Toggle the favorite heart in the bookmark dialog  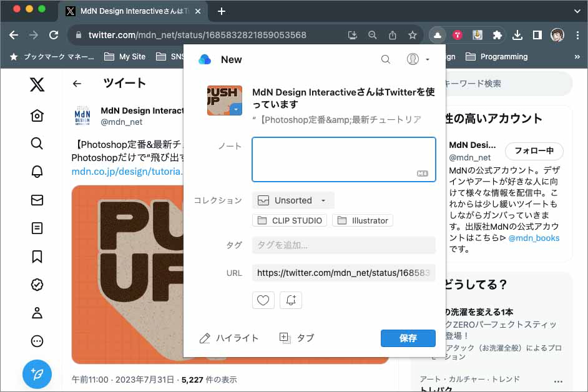(263, 300)
